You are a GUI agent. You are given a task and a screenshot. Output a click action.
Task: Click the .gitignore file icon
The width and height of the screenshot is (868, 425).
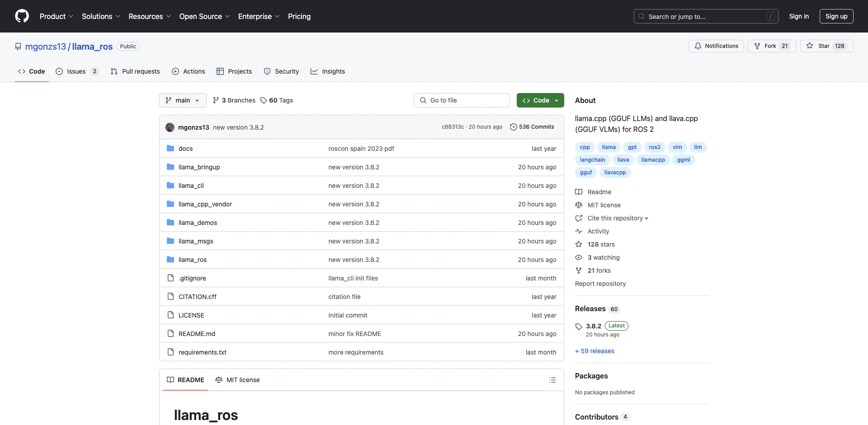point(170,278)
